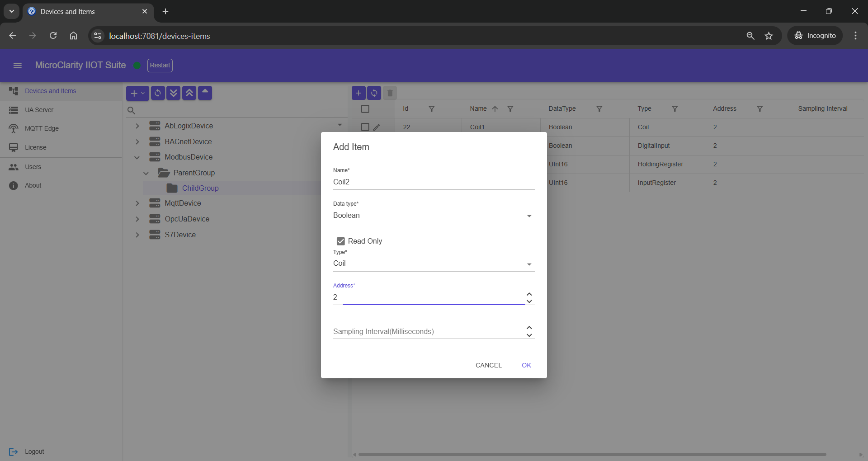Enable the Read Only checkbox

click(341, 241)
